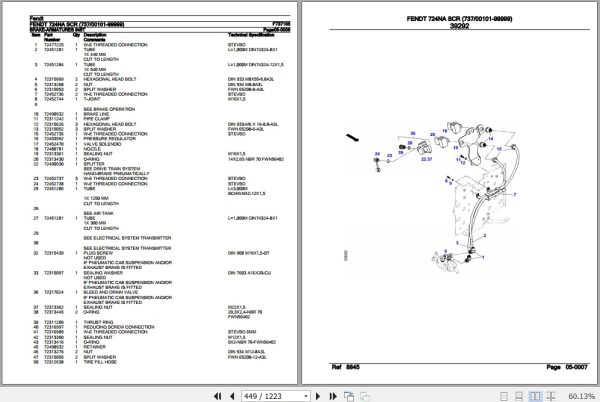
Task: Jump to the last page
Action: [333, 396]
